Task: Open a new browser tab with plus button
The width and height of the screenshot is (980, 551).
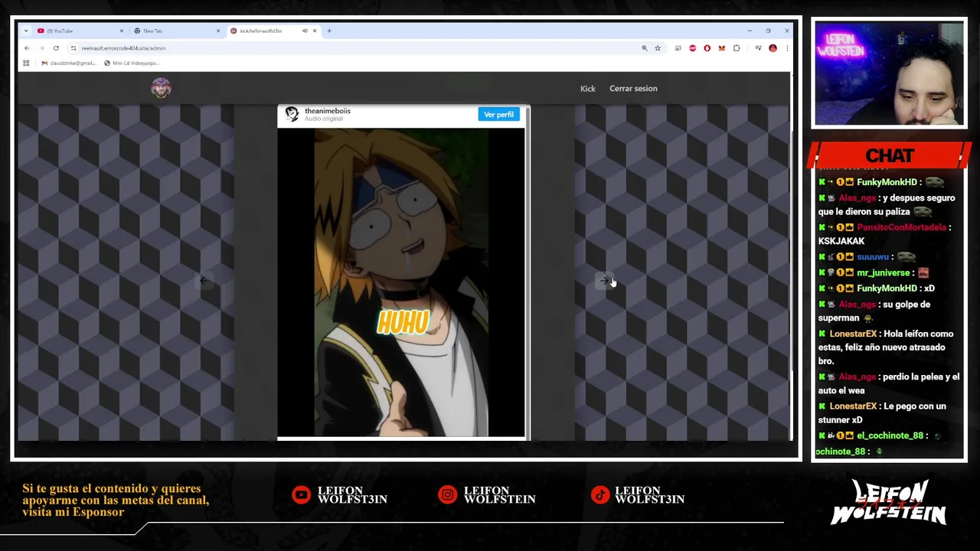Action: (329, 31)
